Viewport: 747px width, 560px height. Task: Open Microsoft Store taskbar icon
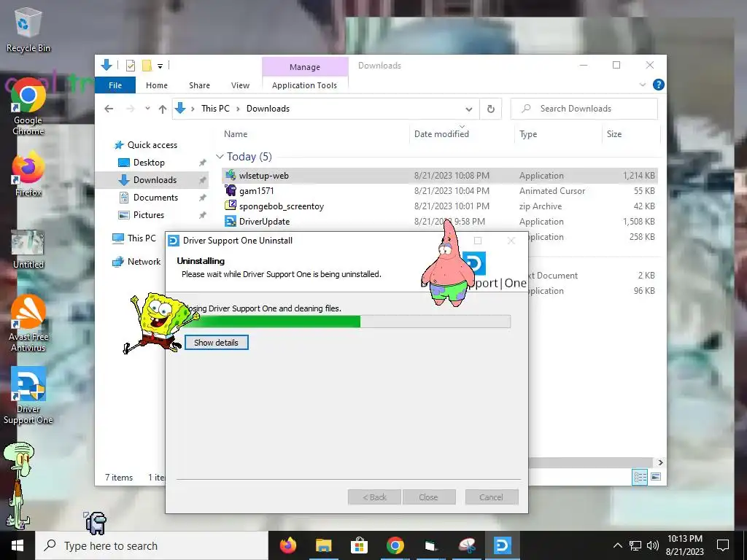point(359,545)
